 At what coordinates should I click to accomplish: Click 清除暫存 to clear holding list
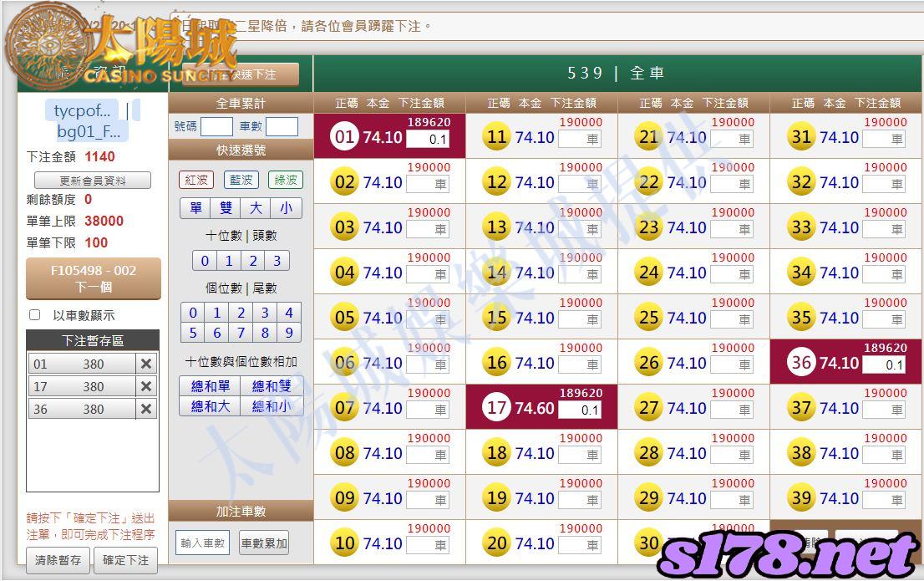click(58, 560)
